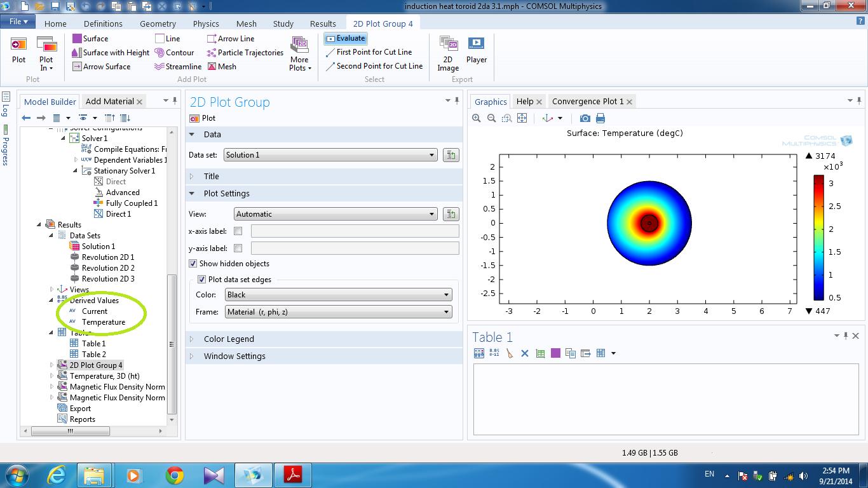Viewport: 868px width, 488px height.
Task: Click the Evaluate button
Action: (x=346, y=39)
